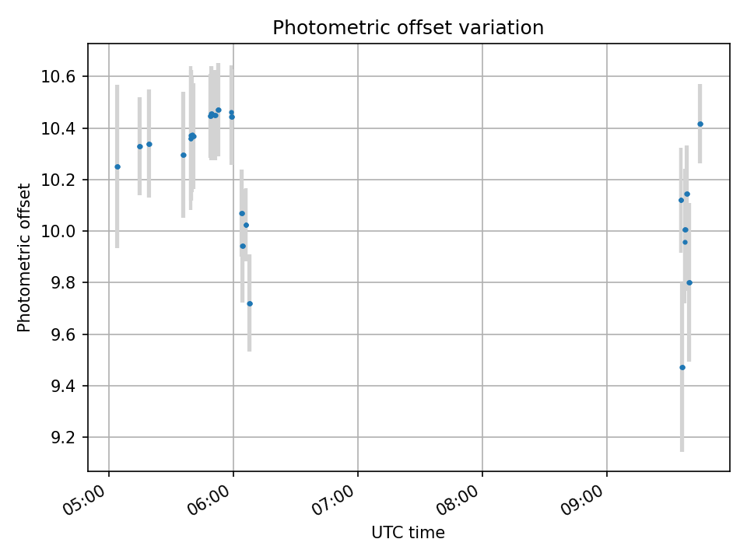Click the 'Photometric offset' y-axis label
This screenshot has height=560, width=747.
point(23,257)
